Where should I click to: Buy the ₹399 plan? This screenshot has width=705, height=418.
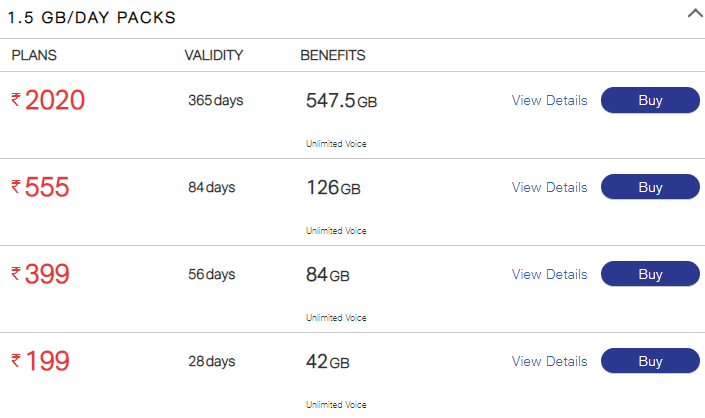point(650,274)
